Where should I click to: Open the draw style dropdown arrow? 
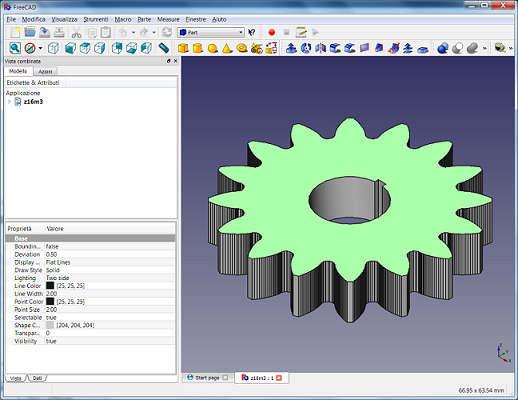[x=40, y=48]
